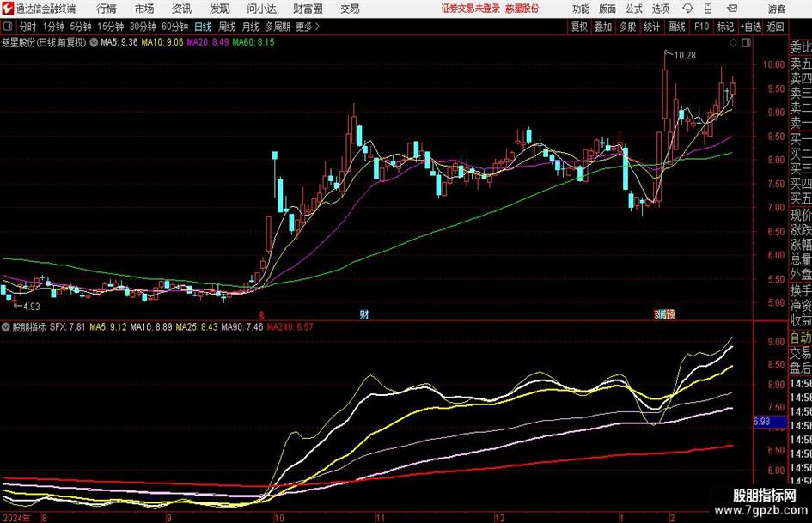Image resolution: width=812 pixels, height=523 pixels.
Task: Open the customer service headset icon
Action: click(687, 9)
